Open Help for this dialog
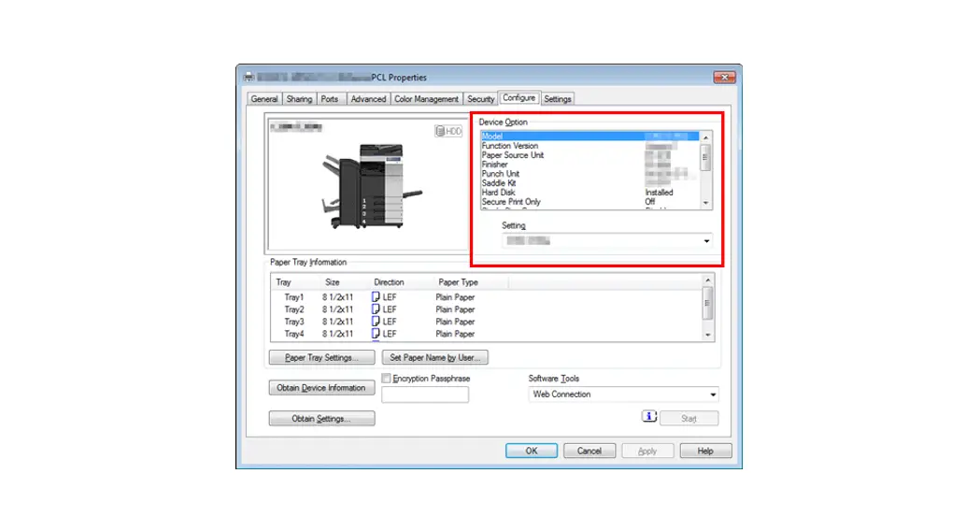 pos(705,451)
